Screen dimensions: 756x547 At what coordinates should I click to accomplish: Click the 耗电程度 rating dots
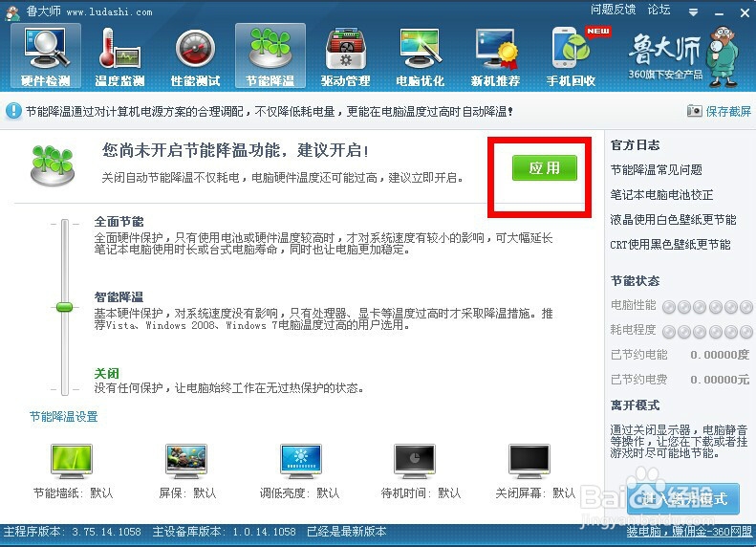point(707,332)
